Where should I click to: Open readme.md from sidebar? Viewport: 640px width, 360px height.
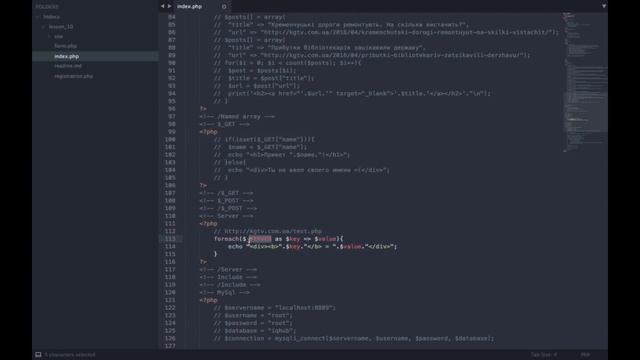coord(68,66)
